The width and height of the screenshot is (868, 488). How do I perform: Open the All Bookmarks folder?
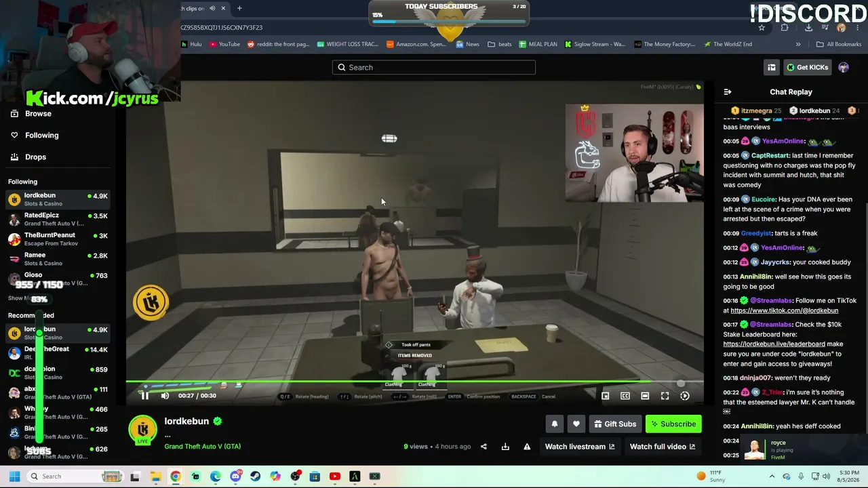tap(839, 44)
